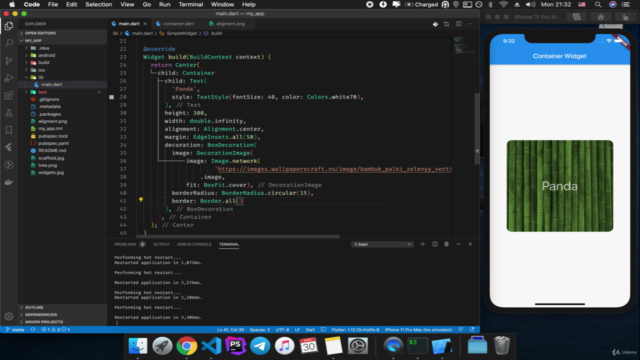The image size is (640, 360).
Task: Click iPhone 11 Pro Max device selector
Action: coord(418,329)
